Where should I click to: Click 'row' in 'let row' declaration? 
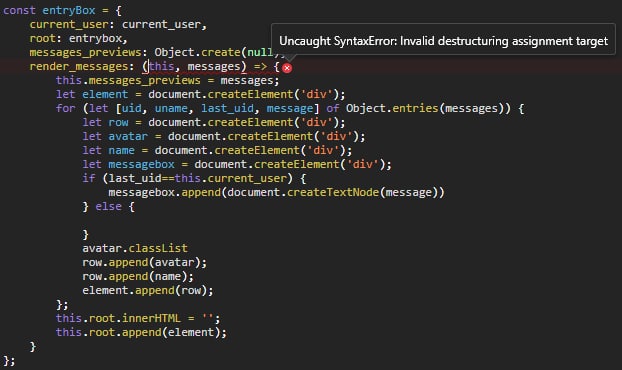[x=118, y=122]
